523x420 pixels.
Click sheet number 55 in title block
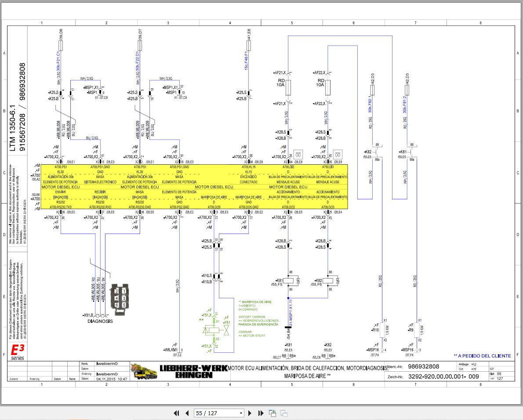click(x=499, y=374)
